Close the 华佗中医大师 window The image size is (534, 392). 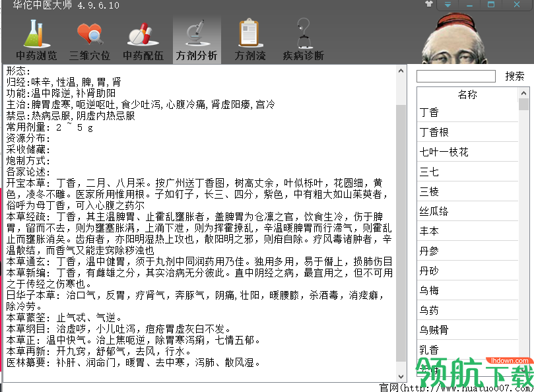click(517, 5)
